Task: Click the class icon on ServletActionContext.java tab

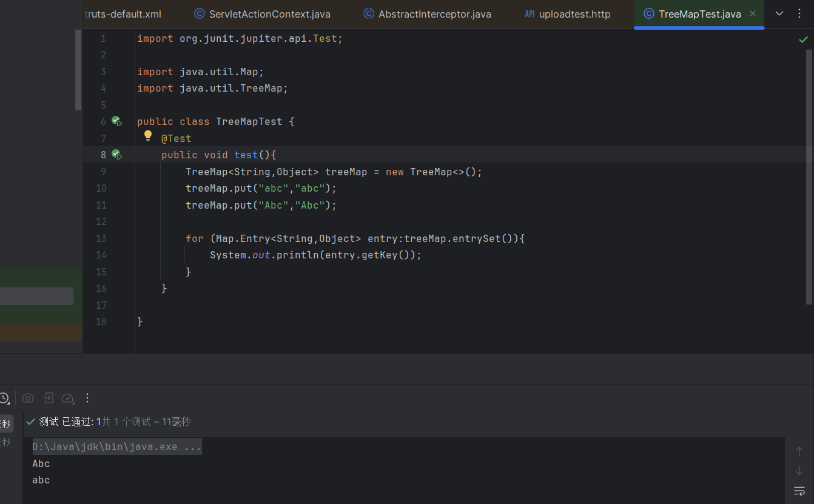Action: coord(199,13)
